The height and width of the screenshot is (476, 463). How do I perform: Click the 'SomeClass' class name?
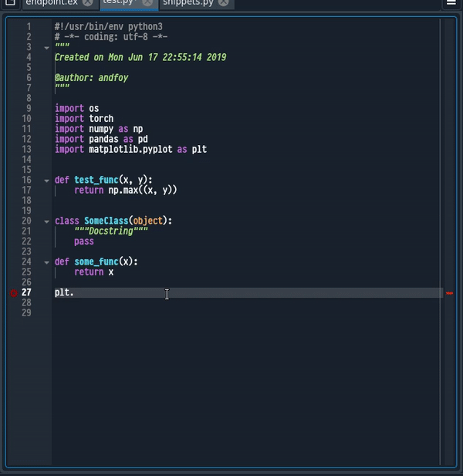106,221
